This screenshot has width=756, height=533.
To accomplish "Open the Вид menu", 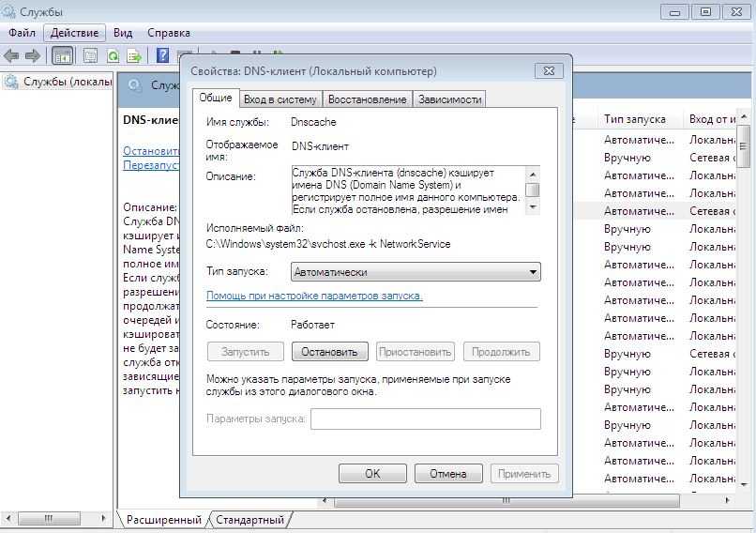I will point(122,33).
